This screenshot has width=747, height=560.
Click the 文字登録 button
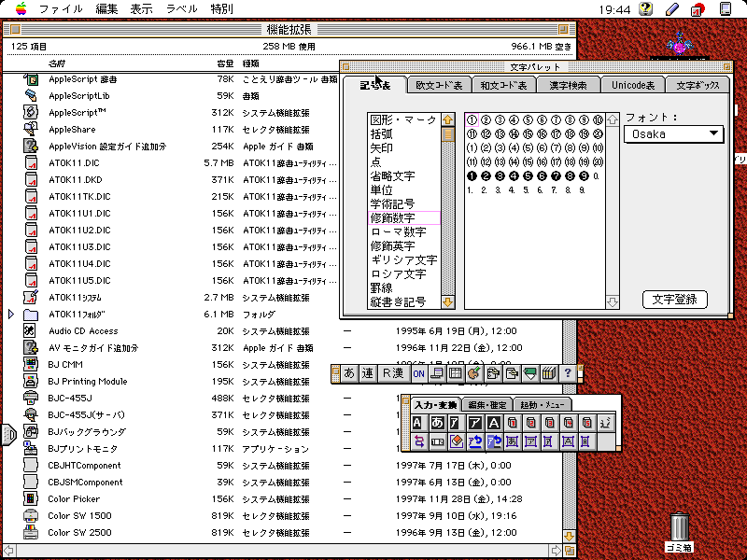(675, 300)
